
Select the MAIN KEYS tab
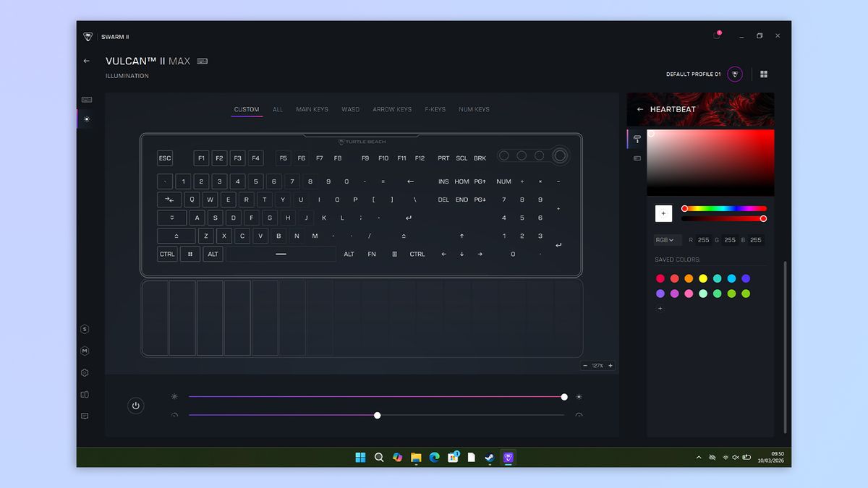click(312, 109)
